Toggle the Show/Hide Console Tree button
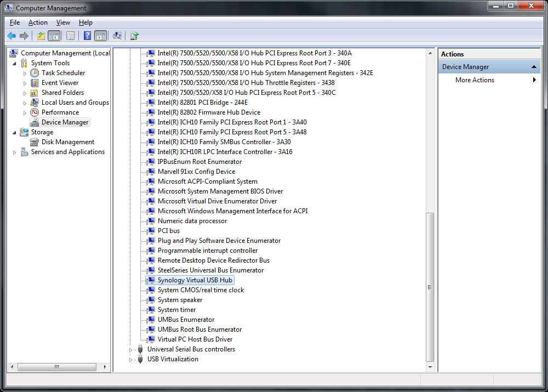Image resolution: width=548 pixels, height=392 pixels. tap(54, 36)
